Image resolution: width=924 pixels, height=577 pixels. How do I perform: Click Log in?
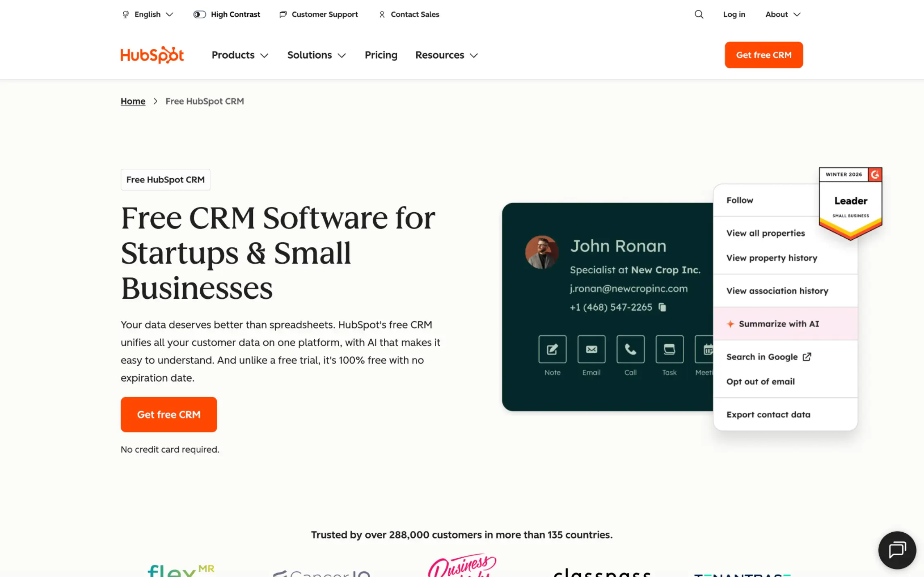[734, 14]
